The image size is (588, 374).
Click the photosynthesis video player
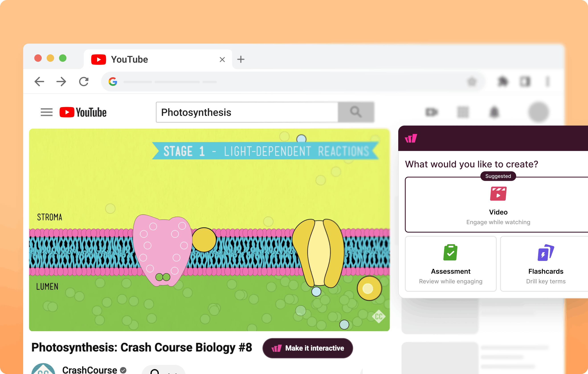pyautogui.click(x=209, y=230)
